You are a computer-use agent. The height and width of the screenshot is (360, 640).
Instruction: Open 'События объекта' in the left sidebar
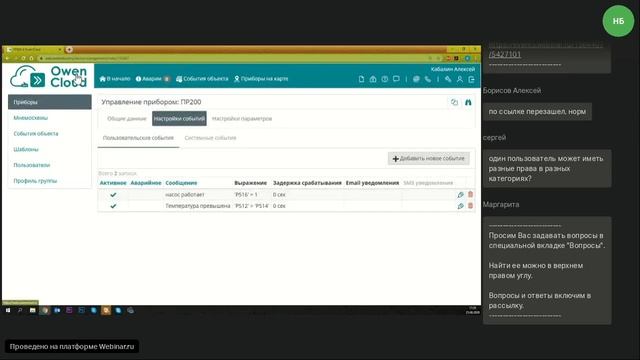[x=36, y=133]
